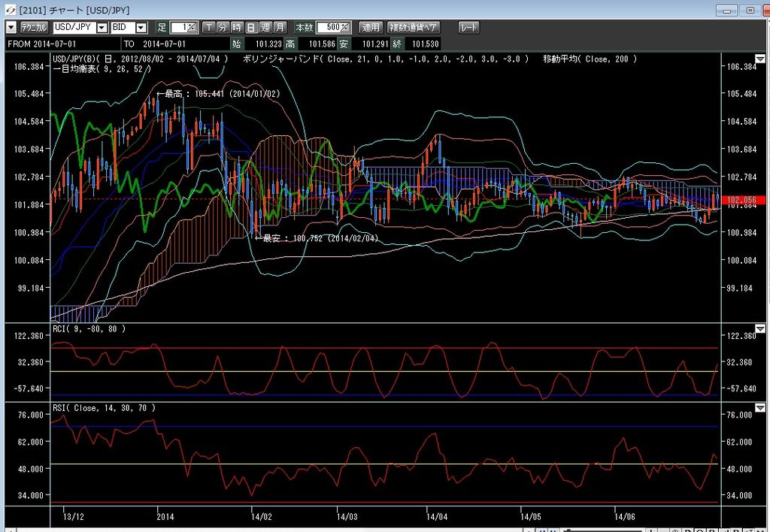Image resolution: width=770 pixels, height=532 pixels.
Task: Click the 複数通貨ペア multiple currency pairs button
Action: click(414, 28)
